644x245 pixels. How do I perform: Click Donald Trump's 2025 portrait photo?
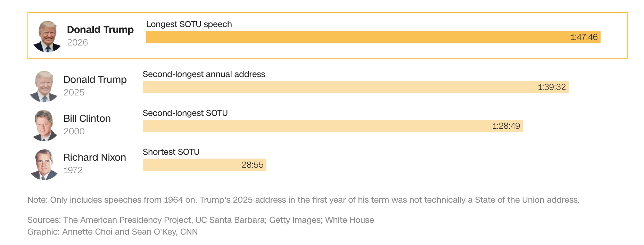click(44, 86)
